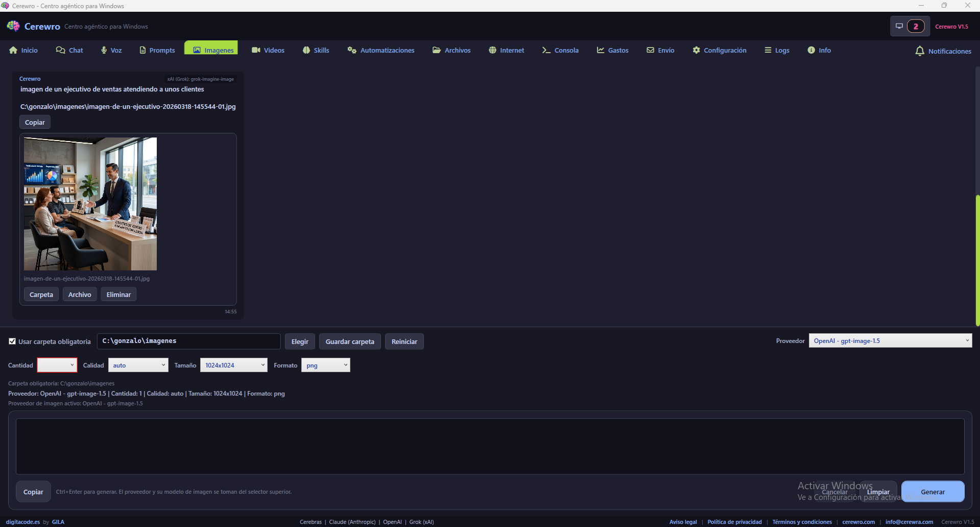This screenshot has width=980, height=527.
Task: Open the Formato png dropdown
Action: coord(325,365)
